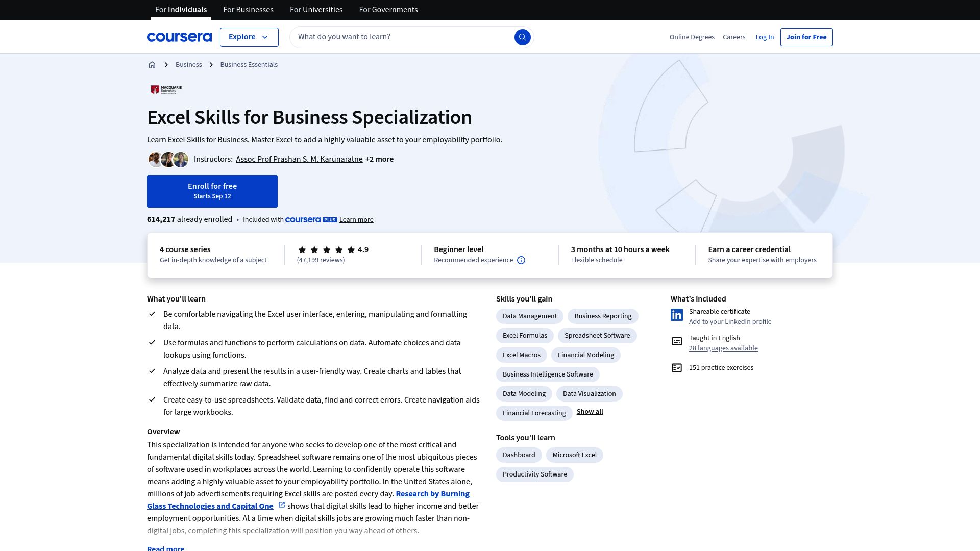Image resolution: width=980 pixels, height=551 pixels.
Task: Click the search input field
Action: (403, 37)
